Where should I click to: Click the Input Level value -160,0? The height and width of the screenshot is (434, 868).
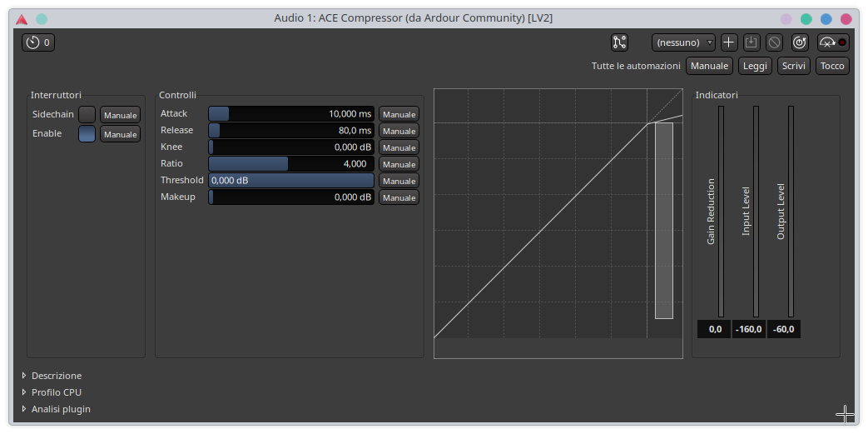point(749,329)
